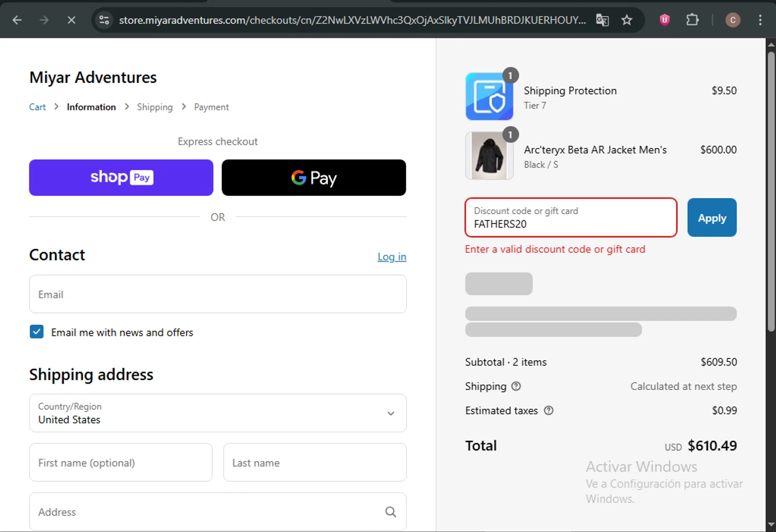Pay with Google Pay button
776x532 pixels.
[x=314, y=177]
